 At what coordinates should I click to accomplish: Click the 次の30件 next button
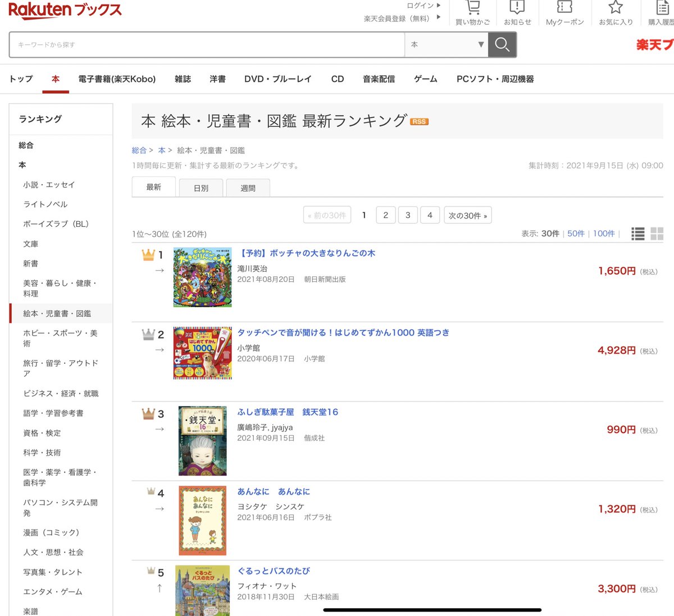tap(468, 215)
